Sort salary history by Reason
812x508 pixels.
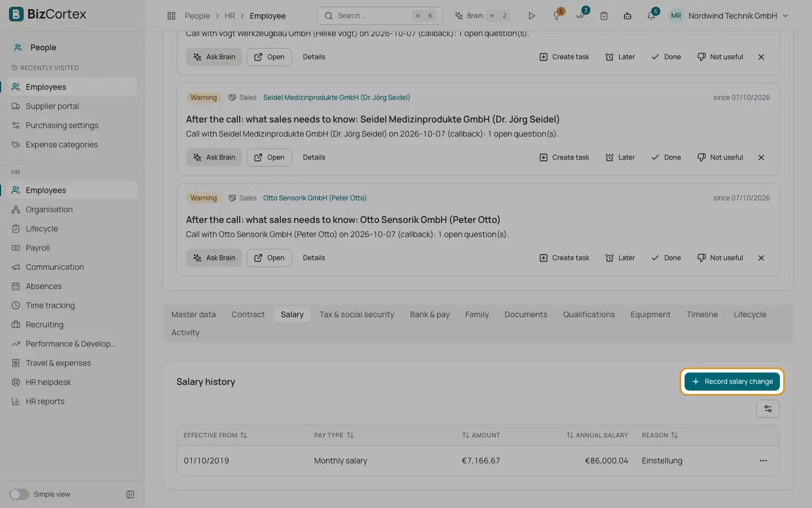[x=660, y=435]
